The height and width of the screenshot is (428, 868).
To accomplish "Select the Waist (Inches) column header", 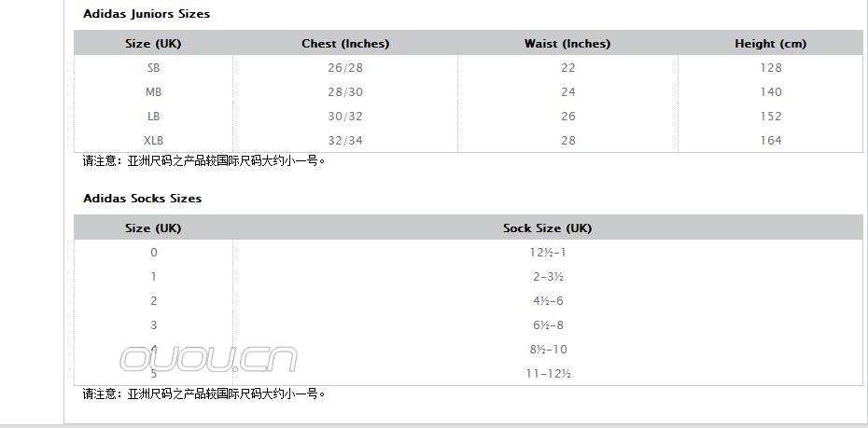I will tap(567, 44).
